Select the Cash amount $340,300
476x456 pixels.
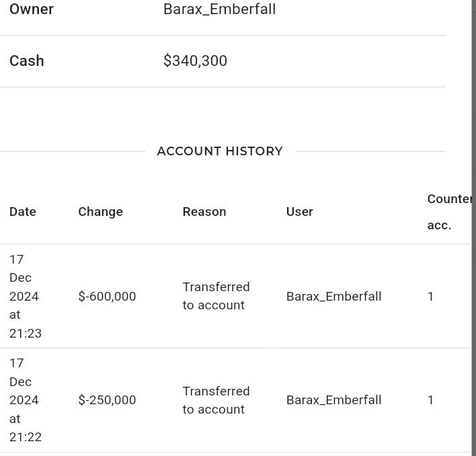click(x=195, y=61)
